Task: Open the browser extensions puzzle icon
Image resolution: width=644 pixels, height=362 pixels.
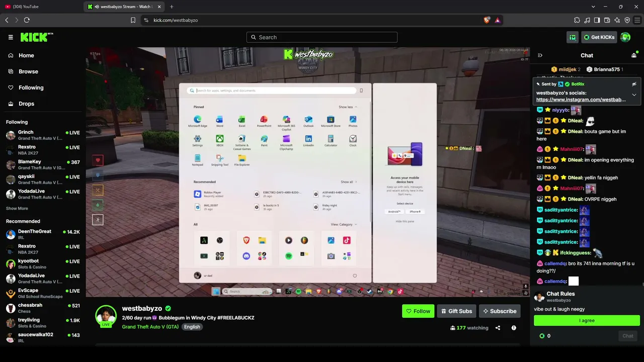Action: tap(577, 20)
